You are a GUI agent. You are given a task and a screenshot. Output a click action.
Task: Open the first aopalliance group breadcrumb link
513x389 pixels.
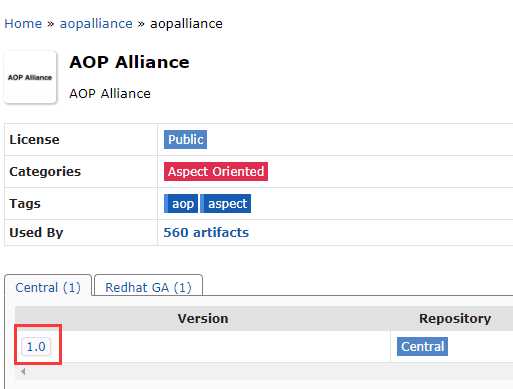point(96,24)
